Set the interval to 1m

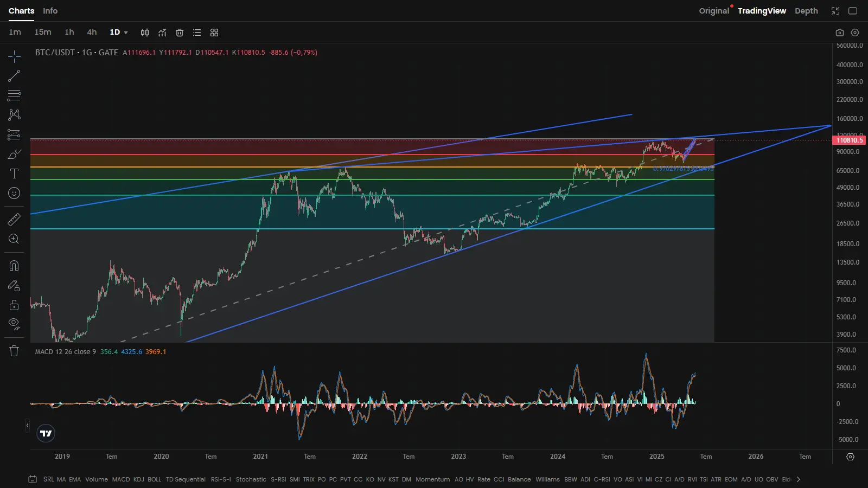click(x=15, y=33)
